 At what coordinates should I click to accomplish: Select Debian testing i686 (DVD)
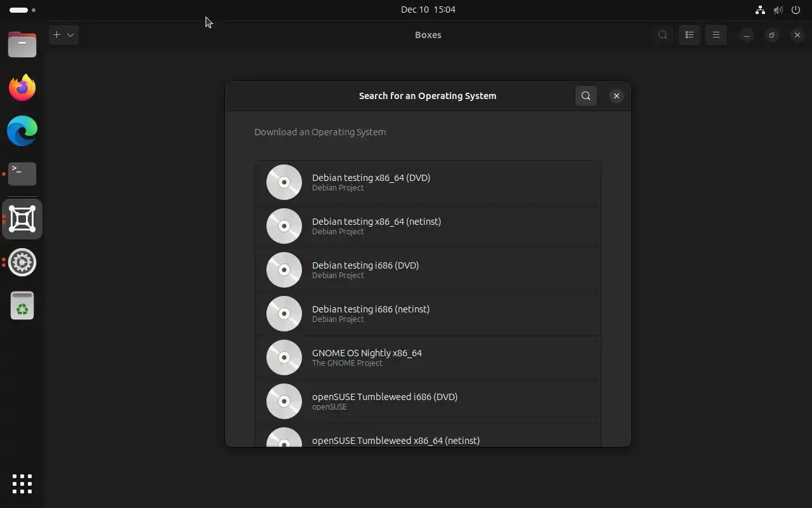[x=428, y=270]
